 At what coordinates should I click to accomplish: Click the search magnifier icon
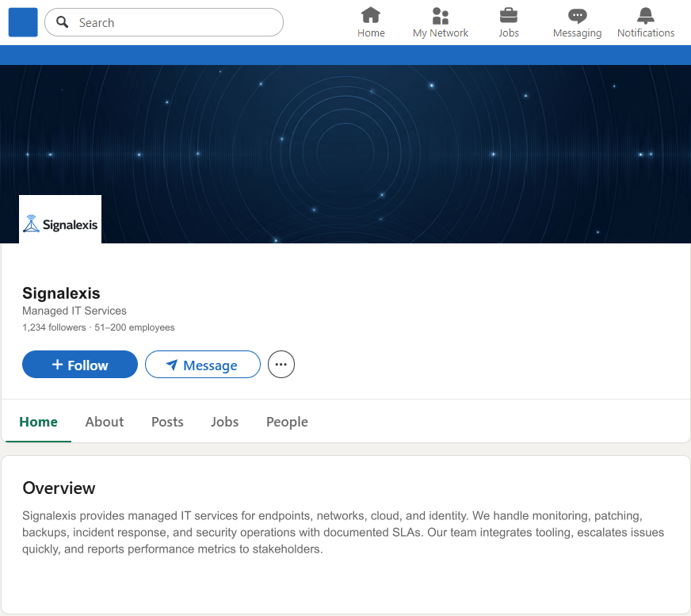(62, 22)
